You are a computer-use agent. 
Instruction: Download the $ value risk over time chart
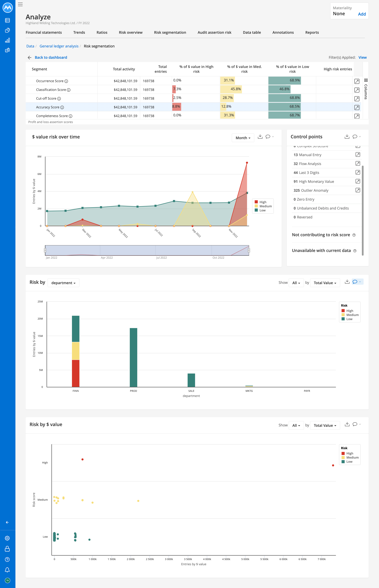coord(260,137)
